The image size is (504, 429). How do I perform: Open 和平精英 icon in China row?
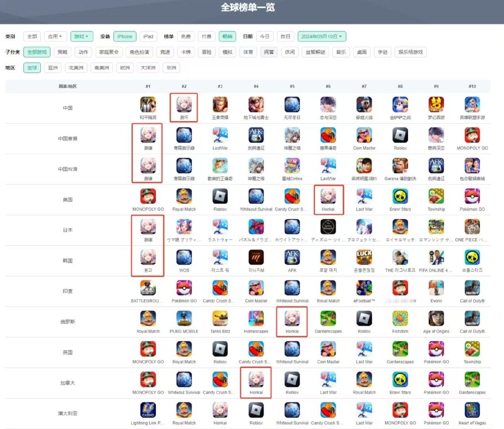click(148, 105)
